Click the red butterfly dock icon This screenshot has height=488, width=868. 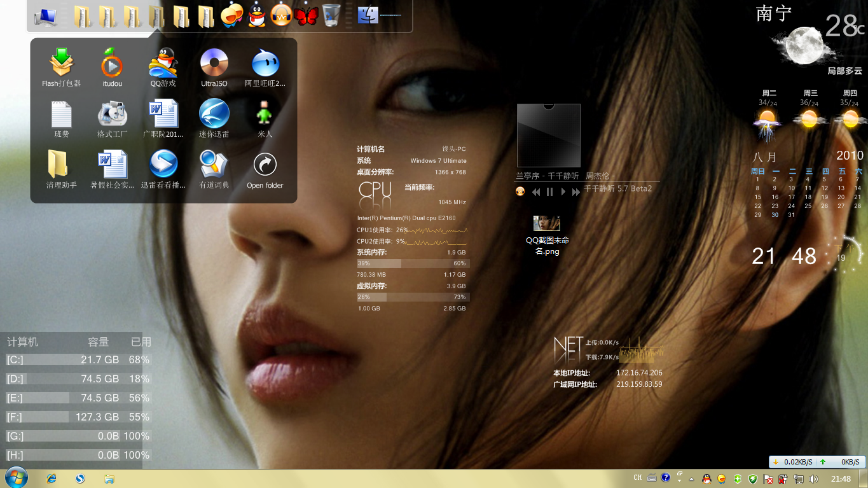[x=306, y=15]
